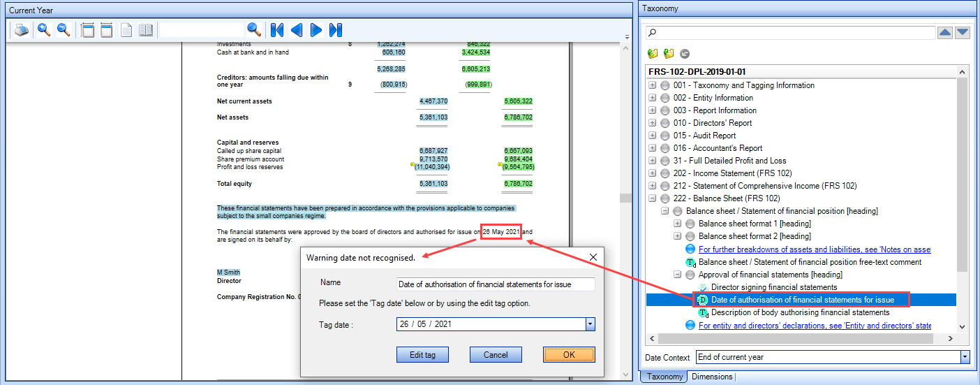
Task: Click the undo arrow icon in Taxonomy panel
Action: point(685,54)
